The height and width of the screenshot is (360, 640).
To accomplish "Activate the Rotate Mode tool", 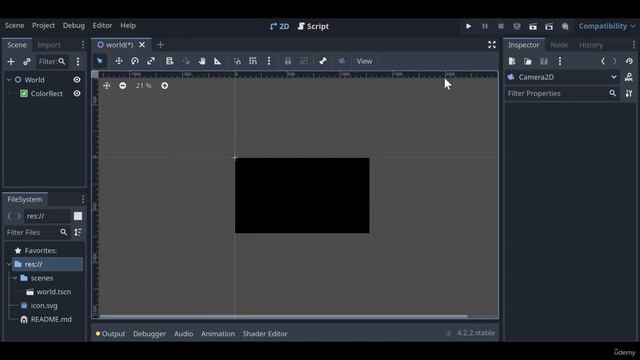I will point(135,61).
